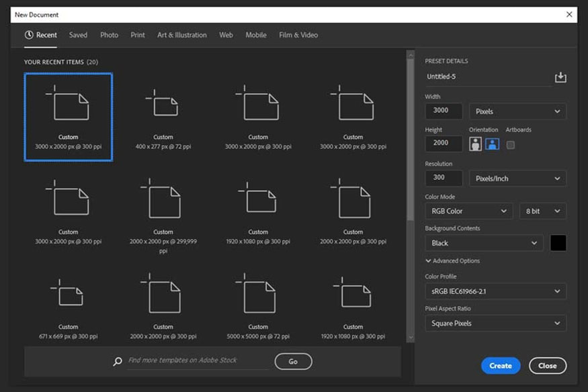
Task: Click the black background color swatch
Action: 558,243
